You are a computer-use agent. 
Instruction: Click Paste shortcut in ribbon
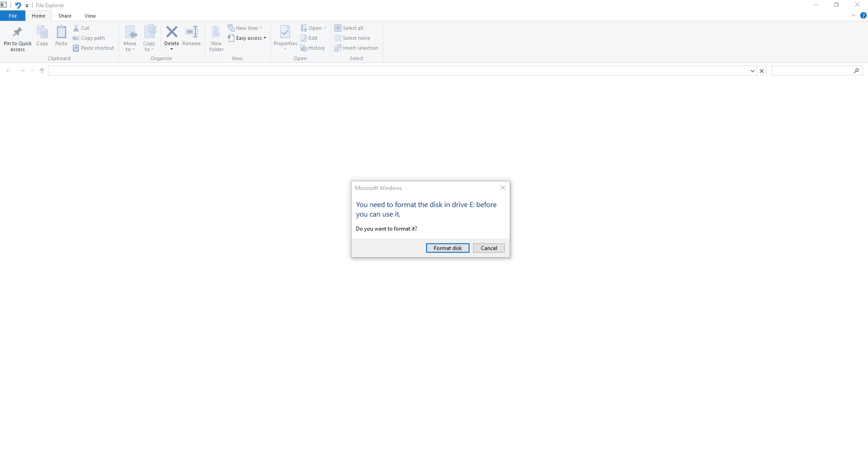coord(93,48)
